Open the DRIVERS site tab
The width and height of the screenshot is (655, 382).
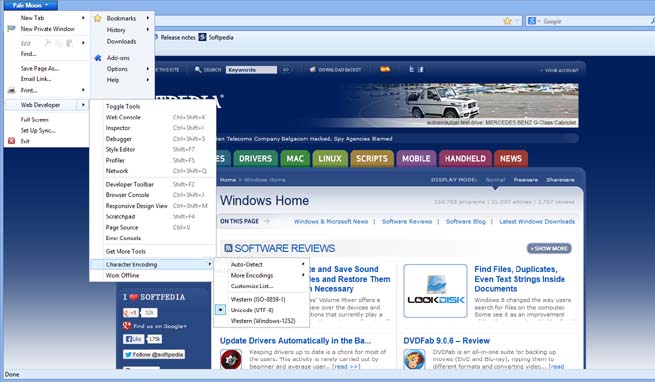pyautogui.click(x=255, y=159)
